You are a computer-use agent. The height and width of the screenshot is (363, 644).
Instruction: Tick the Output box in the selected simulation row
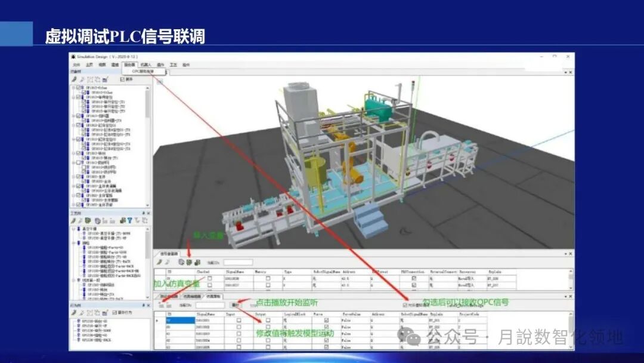pos(268,320)
